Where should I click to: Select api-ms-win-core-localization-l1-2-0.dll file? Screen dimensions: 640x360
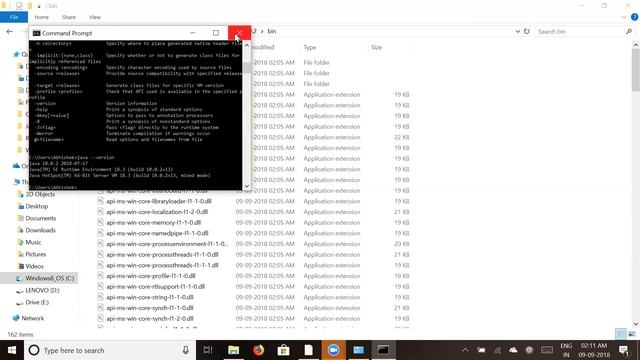[157, 212]
